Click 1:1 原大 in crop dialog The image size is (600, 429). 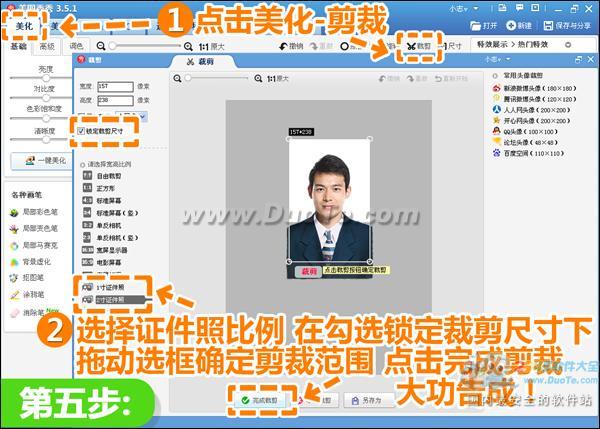coord(278,79)
